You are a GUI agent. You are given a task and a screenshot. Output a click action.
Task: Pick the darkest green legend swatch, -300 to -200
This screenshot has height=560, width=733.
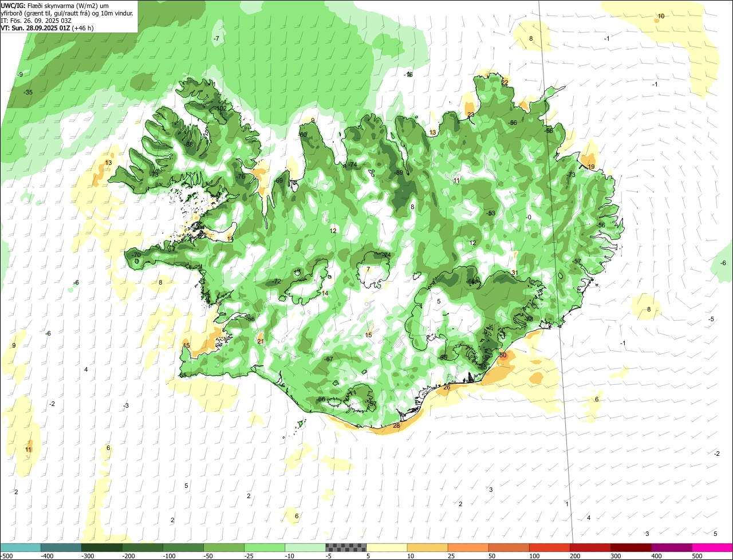(x=101, y=547)
